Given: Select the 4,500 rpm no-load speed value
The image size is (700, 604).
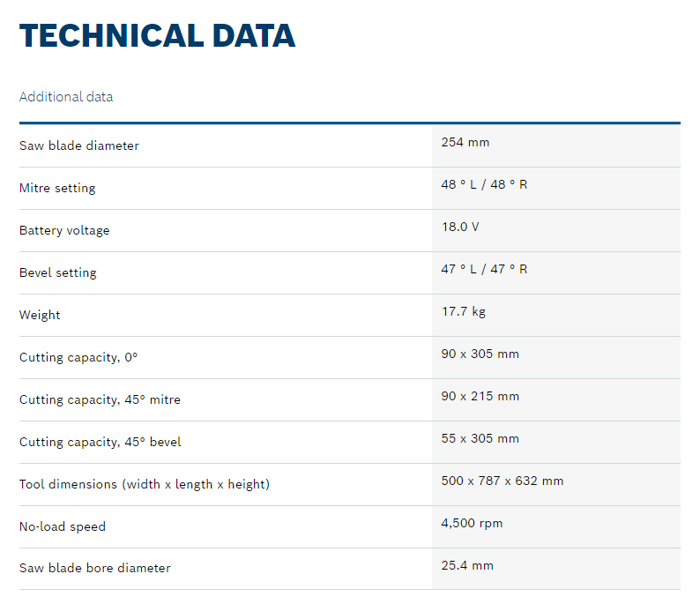Looking at the screenshot, I should point(472,523).
